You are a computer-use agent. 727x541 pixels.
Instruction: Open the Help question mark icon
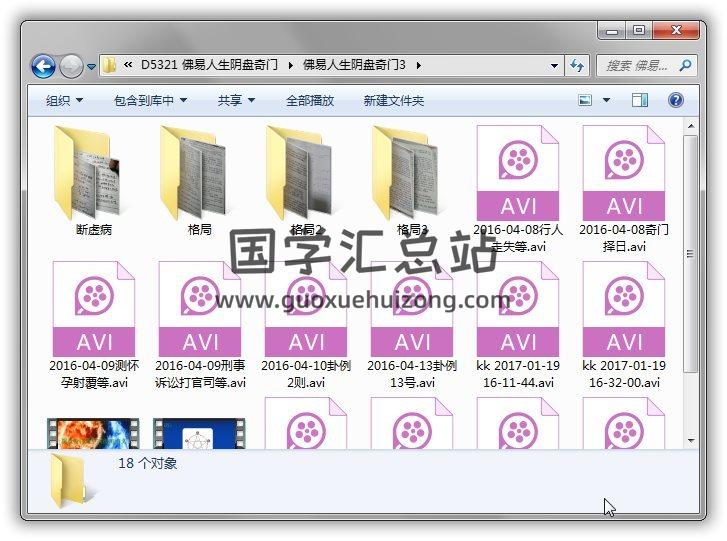(x=675, y=100)
